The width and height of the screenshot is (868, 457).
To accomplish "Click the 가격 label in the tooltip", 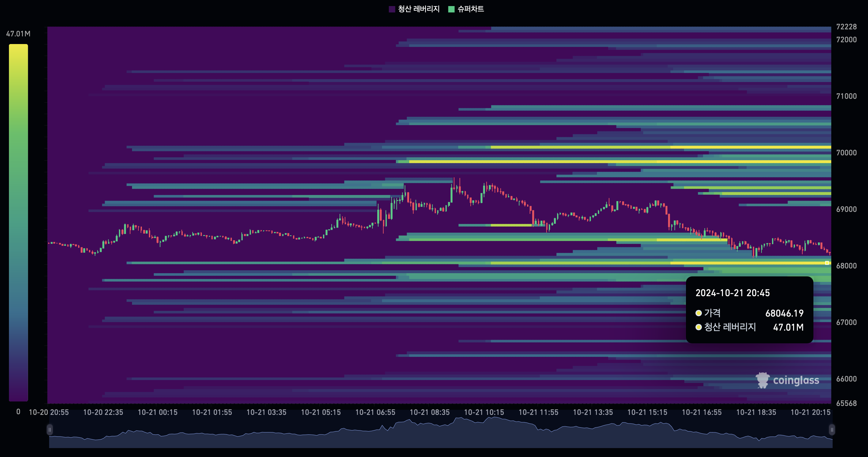I will click(x=712, y=313).
